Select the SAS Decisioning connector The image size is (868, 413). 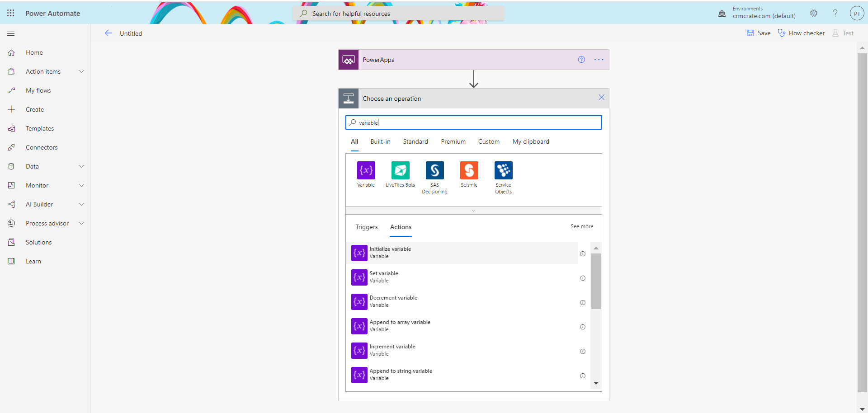(434, 170)
